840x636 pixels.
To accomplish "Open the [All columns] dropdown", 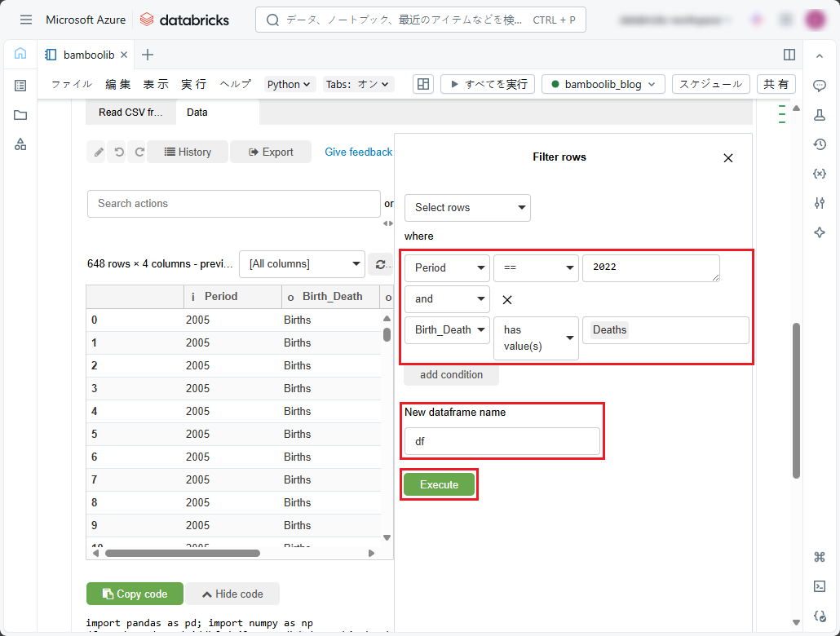I will click(302, 263).
